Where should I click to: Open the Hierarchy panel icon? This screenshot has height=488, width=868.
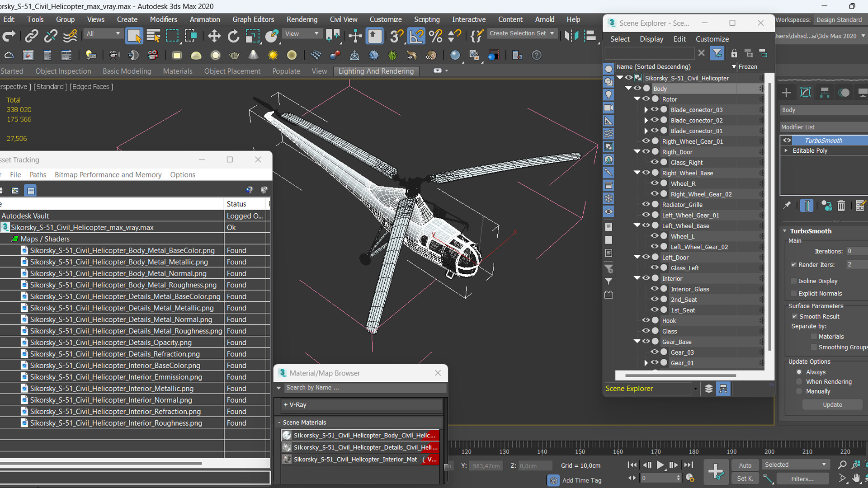(x=825, y=93)
